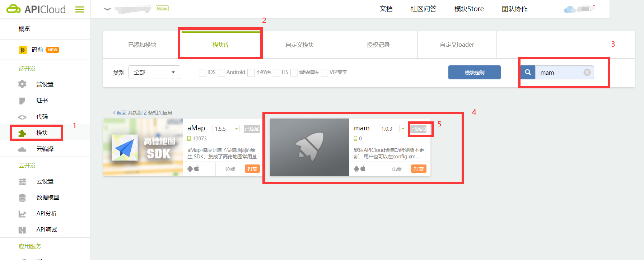644x260 pixels.
Task: Click the 模块定制 button
Action: [x=475, y=72]
